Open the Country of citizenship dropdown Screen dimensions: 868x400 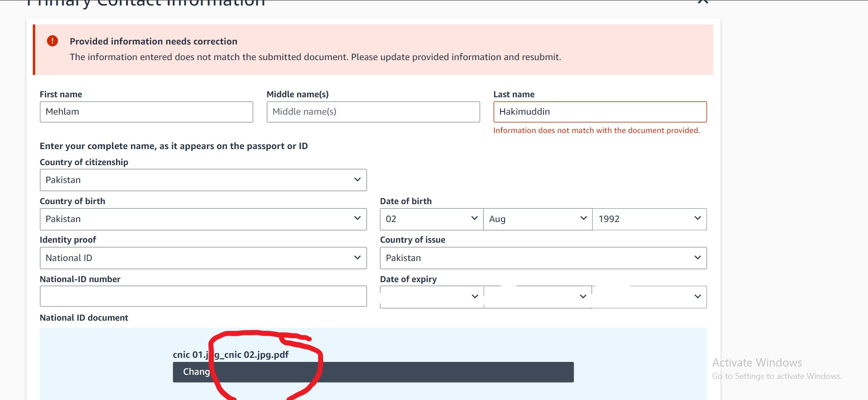tap(203, 180)
